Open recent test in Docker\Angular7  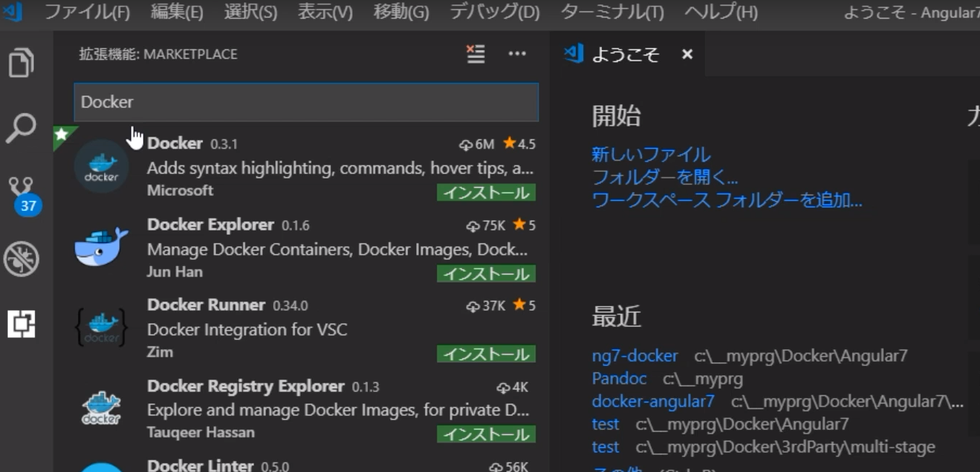tap(606, 424)
